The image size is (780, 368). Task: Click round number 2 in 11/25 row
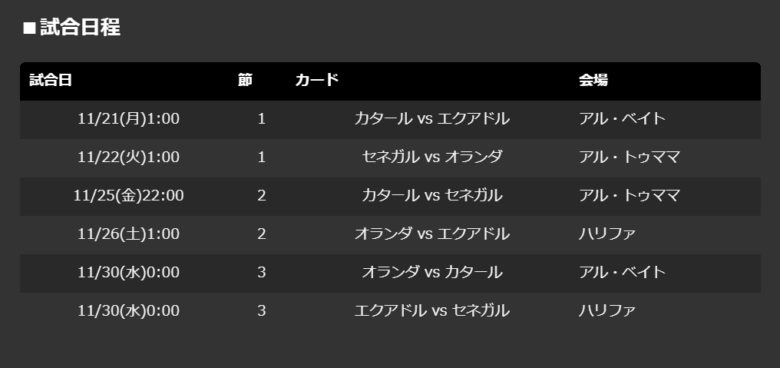(262, 195)
